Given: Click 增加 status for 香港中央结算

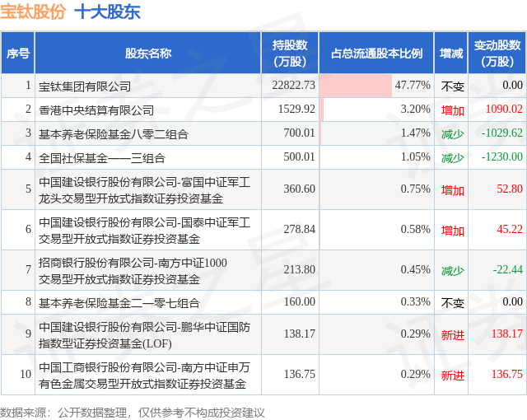Looking at the screenshot, I should [x=452, y=110].
